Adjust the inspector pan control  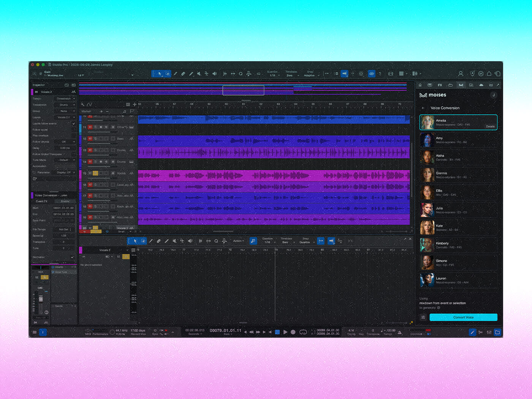(x=41, y=268)
